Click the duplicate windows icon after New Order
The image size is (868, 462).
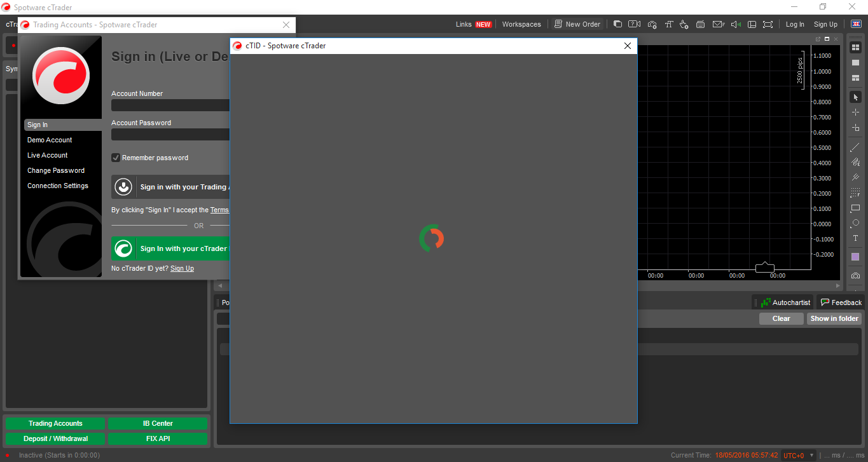pyautogui.click(x=617, y=24)
